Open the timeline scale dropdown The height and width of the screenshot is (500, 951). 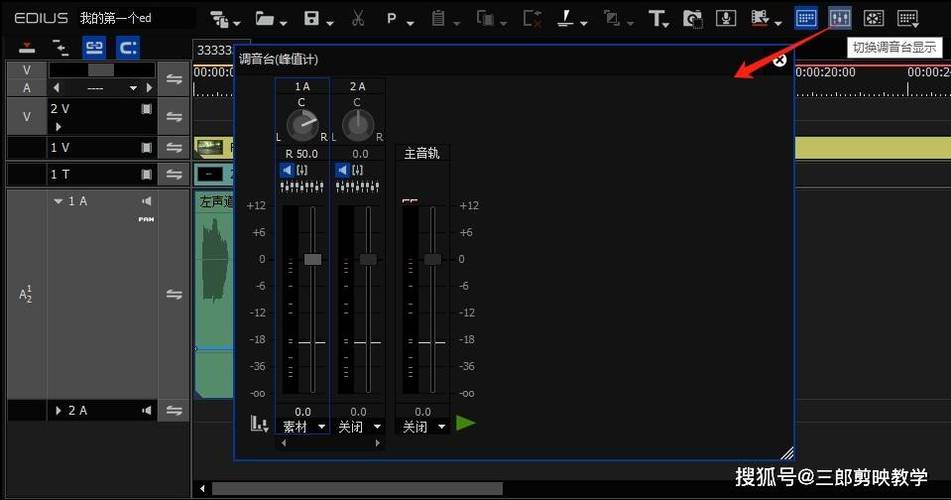click(133, 89)
